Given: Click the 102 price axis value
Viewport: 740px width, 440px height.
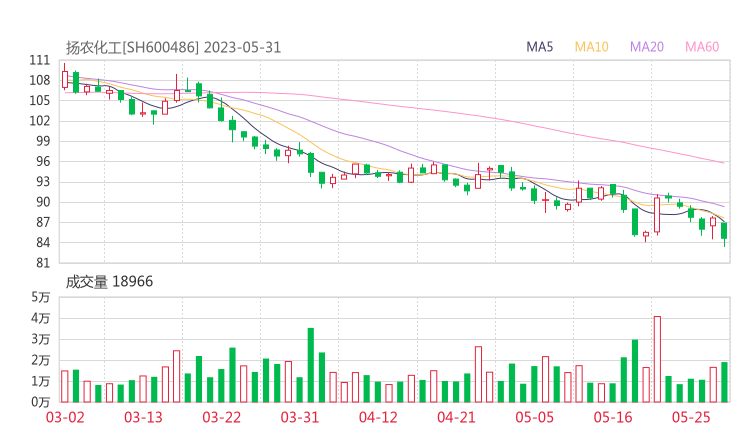Looking at the screenshot, I should point(40,121).
